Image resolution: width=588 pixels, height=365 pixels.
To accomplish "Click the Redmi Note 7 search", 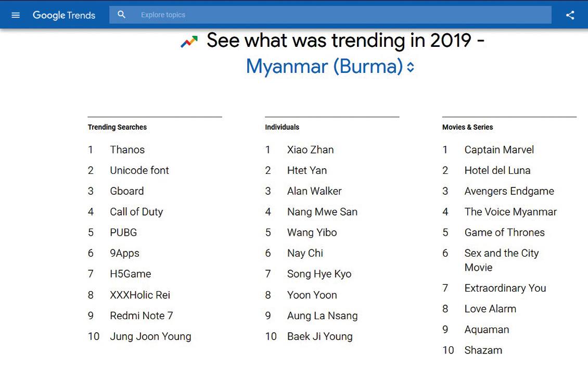I will click(142, 316).
